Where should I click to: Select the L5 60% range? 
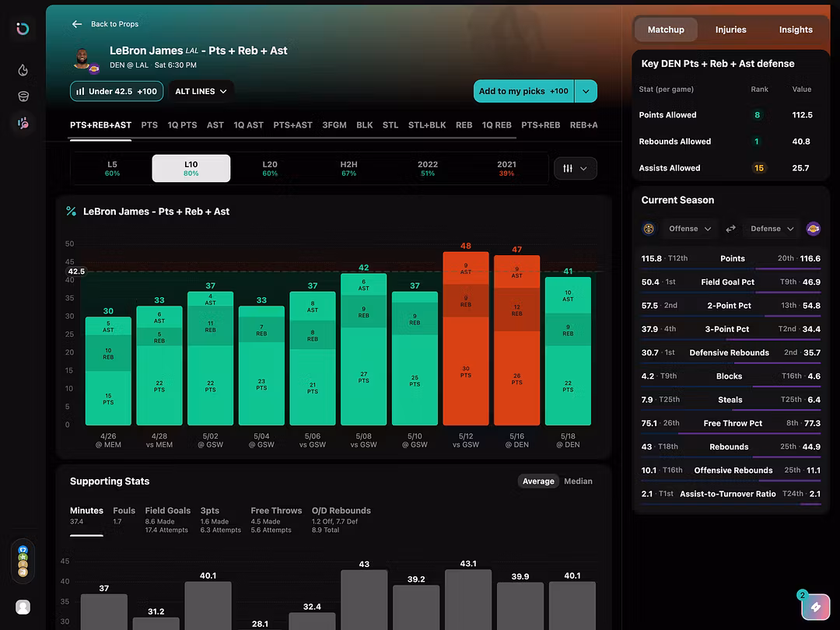pos(112,168)
